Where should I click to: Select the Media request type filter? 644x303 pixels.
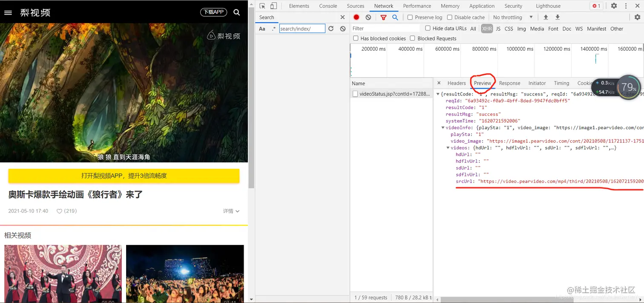[537, 29]
